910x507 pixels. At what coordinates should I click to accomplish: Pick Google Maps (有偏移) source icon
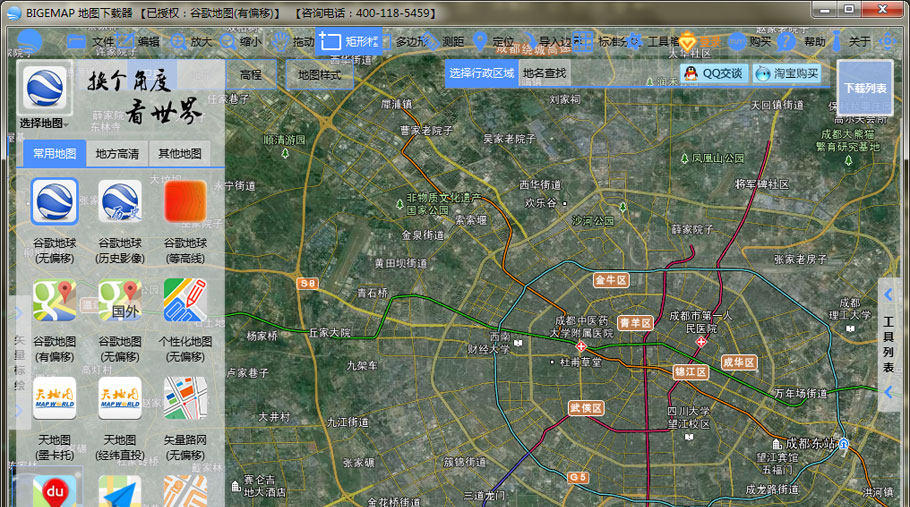pos(55,300)
